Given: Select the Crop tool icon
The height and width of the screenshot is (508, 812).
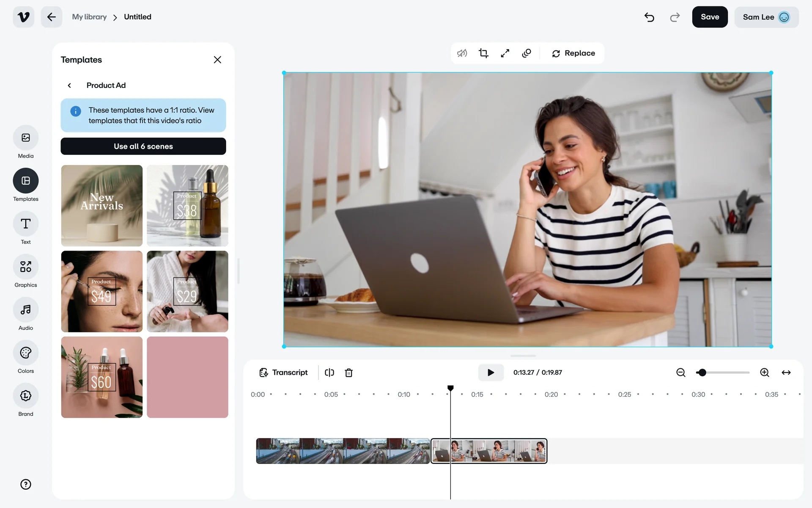Looking at the screenshot, I should pyautogui.click(x=483, y=53).
